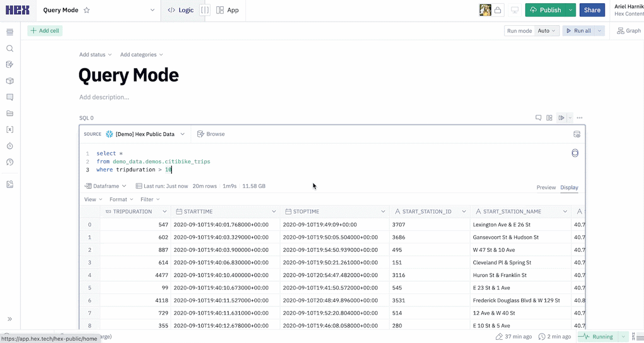Expand the left sidebar with double chevron
This screenshot has height=343, width=644.
tap(10, 319)
